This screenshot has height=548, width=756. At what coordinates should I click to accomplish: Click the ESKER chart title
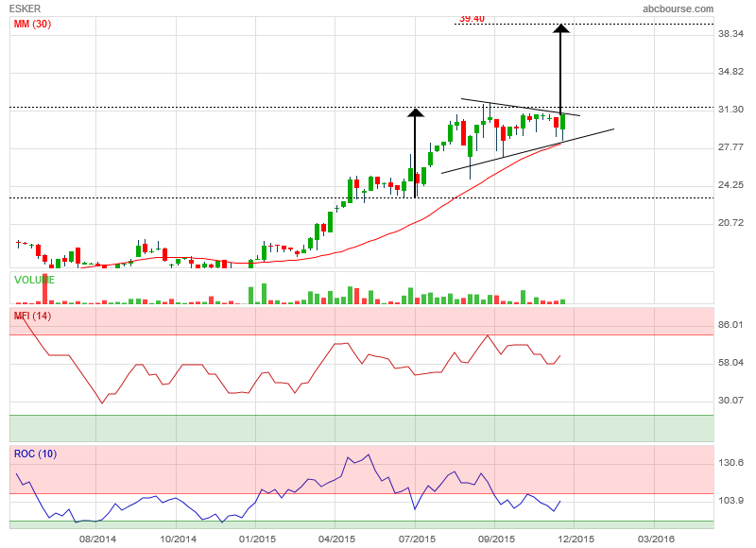[26, 9]
